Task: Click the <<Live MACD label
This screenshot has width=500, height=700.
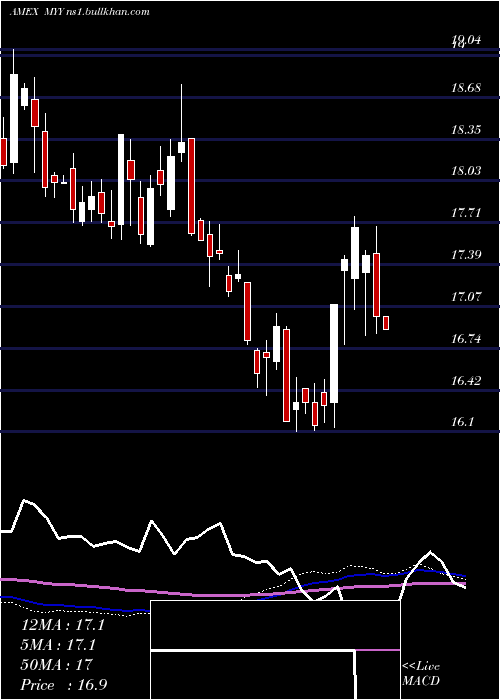Action: (421, 674)
